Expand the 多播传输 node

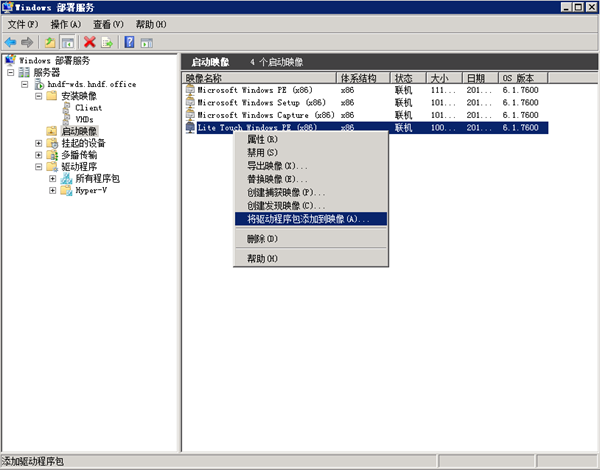pyautogui.click(x=38, y=155)
